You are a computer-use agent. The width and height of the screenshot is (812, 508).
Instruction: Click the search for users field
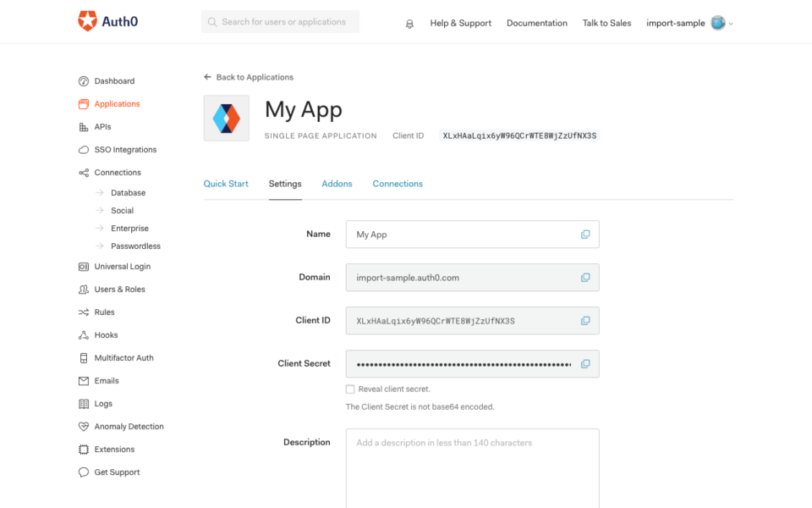(280, 20)
